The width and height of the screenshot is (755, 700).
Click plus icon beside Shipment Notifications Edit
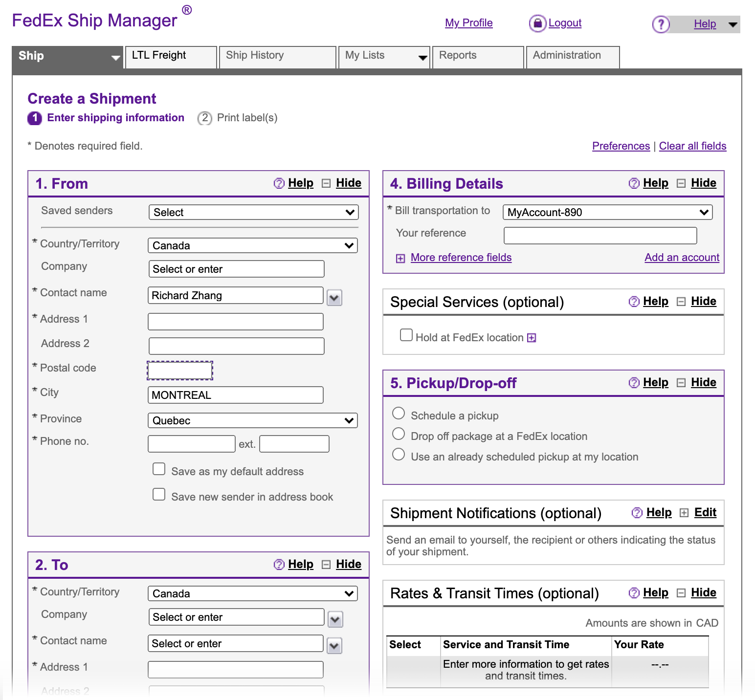pyautogui.click(x=684, y=513)
